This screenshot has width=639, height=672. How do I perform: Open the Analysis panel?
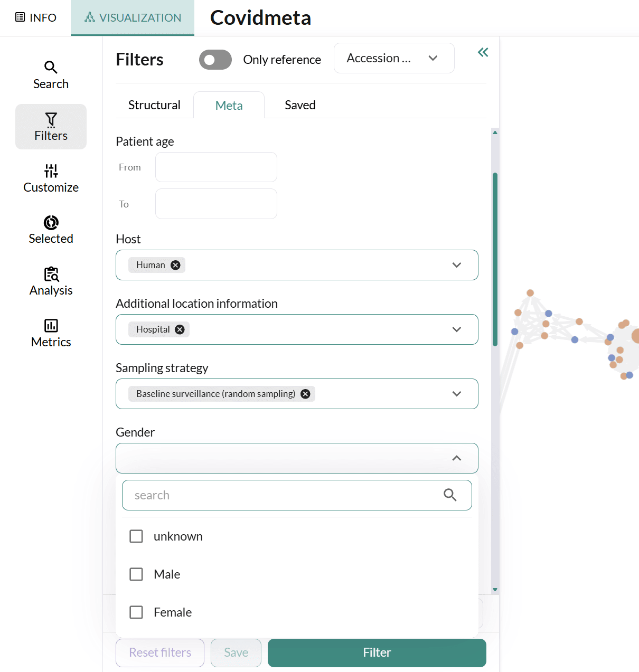tap(51, 281)
